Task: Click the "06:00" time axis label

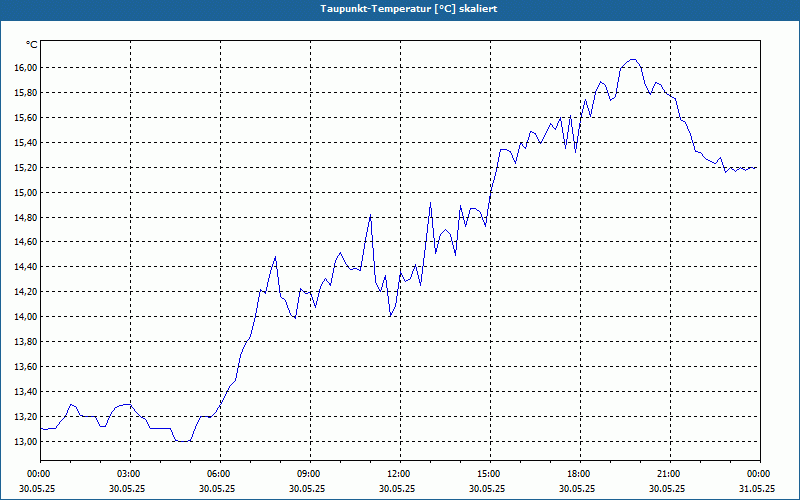Action: [217, 474]
